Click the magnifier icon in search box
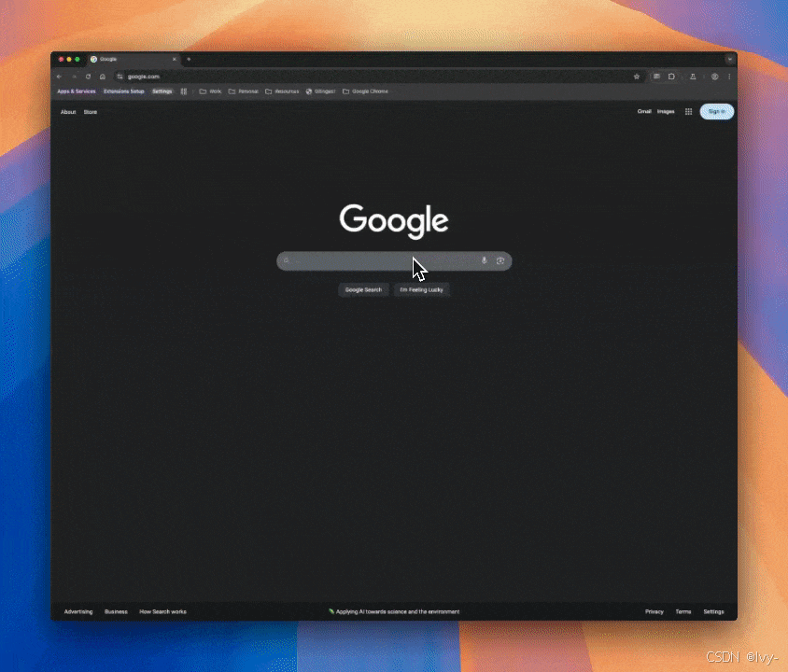The image size is (788, 672). (287, 260)
